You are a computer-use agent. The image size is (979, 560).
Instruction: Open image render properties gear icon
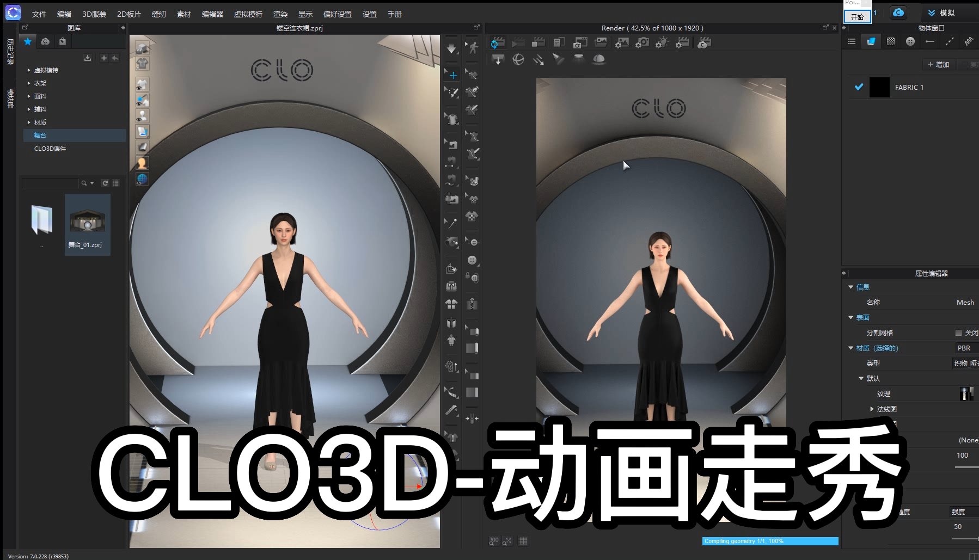621,42
